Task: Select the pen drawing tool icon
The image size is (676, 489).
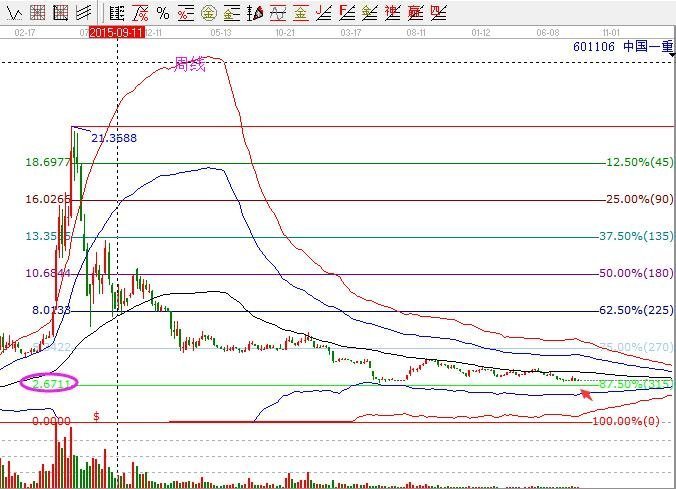Action: tap(255, 13)
